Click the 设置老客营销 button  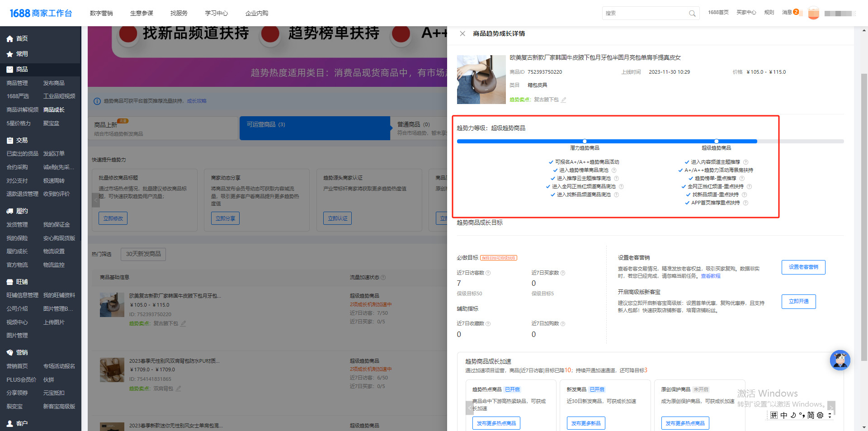(x=803, y=267)
